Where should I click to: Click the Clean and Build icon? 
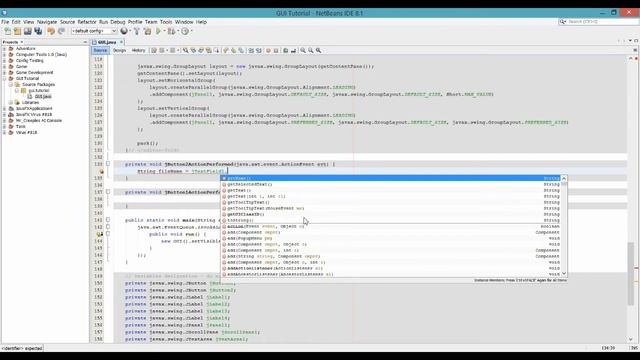coord(147,31)
